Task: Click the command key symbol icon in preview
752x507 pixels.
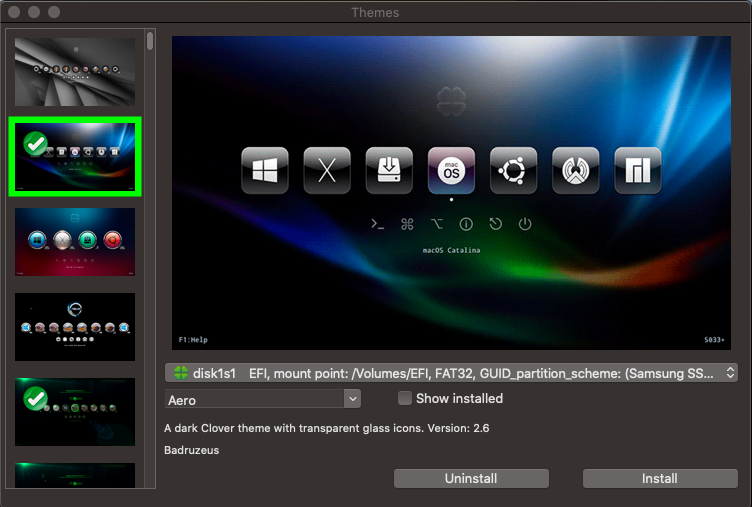Action: coord(407,224)
